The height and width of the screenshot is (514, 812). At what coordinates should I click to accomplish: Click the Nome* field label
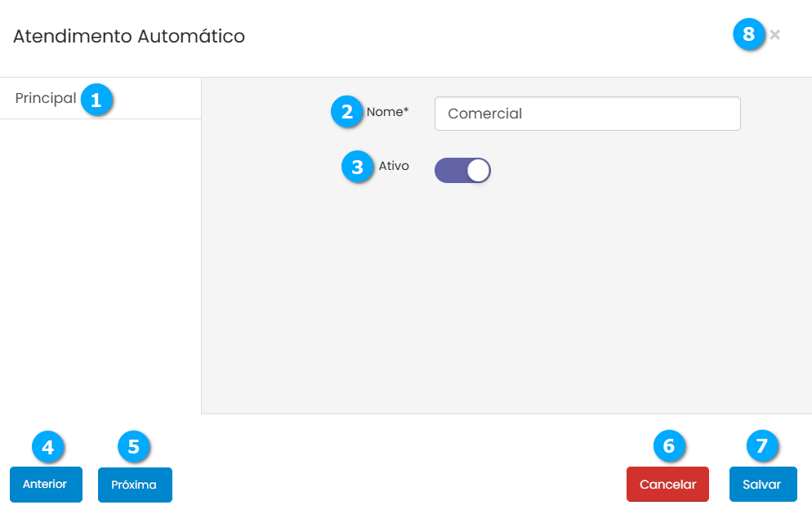(x=387, y=112)
